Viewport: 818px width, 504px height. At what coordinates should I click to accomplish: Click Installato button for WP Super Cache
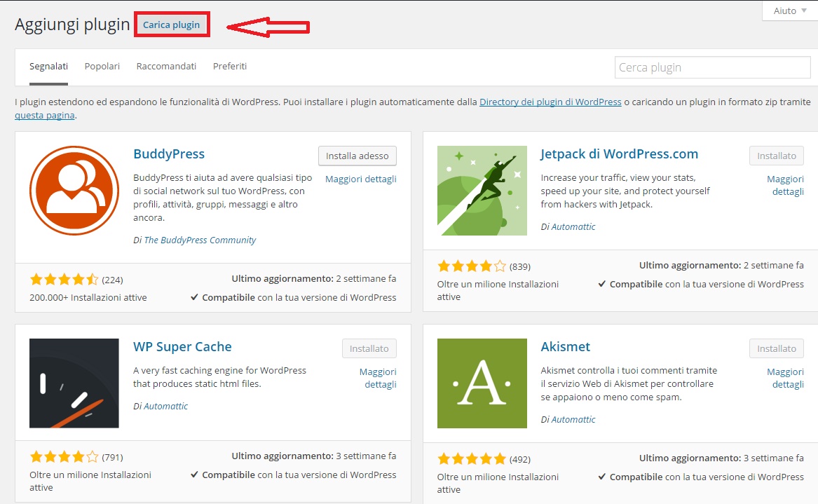369,348
